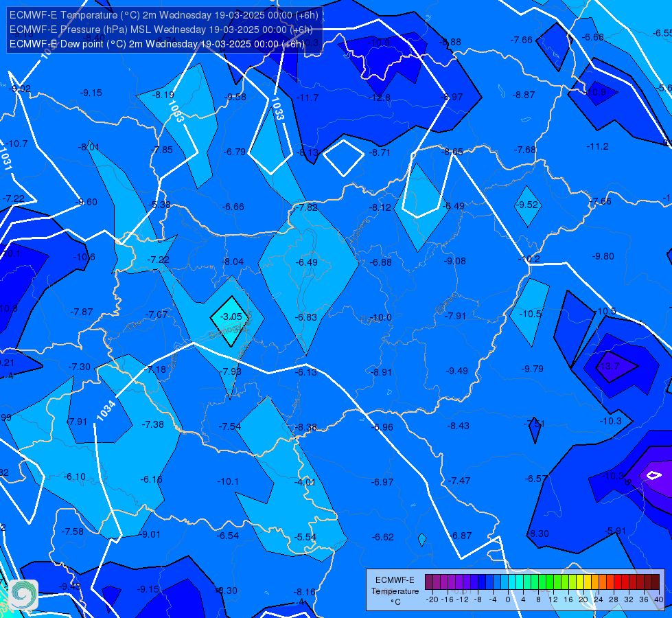Click the -8.91 data point

[x=380, y=372]
